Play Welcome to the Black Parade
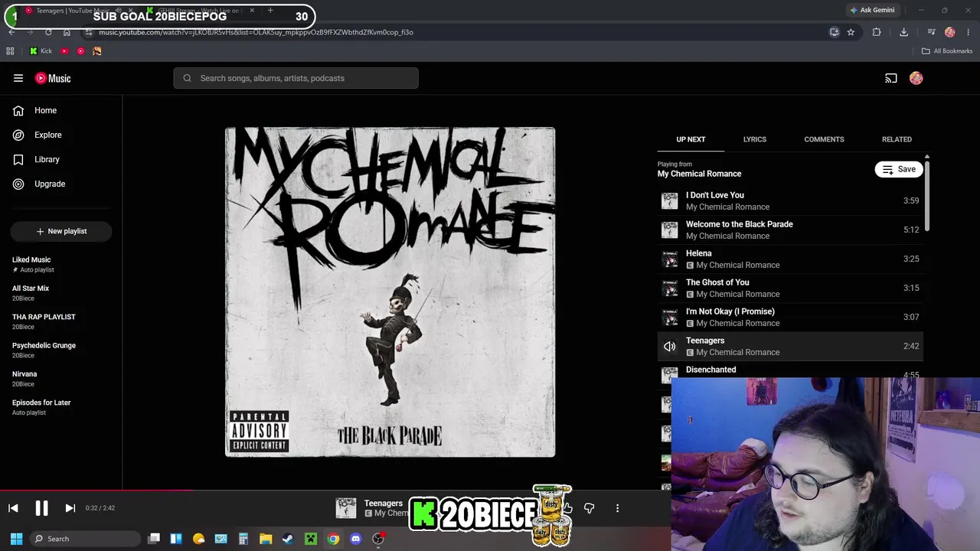 tap(790, 230)
